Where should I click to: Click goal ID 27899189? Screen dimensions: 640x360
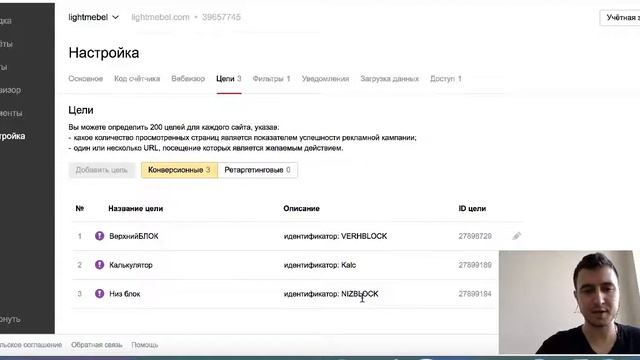[x=475, y=265]
